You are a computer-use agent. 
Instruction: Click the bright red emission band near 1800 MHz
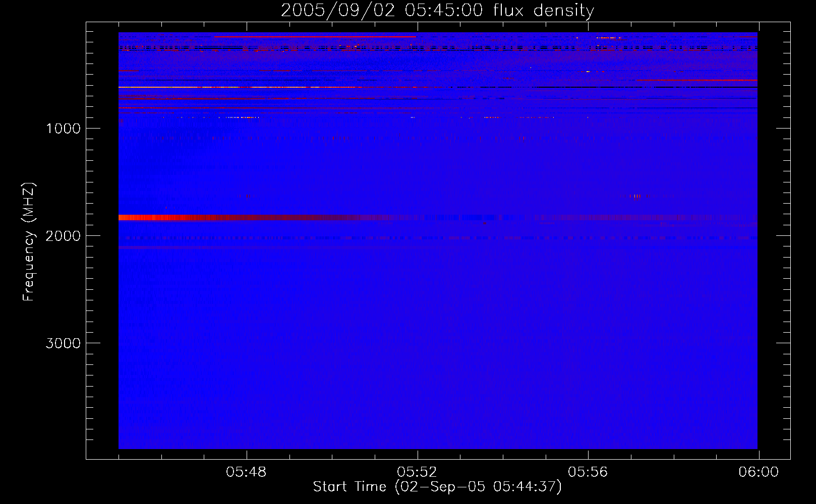click(x=257, y=218)
